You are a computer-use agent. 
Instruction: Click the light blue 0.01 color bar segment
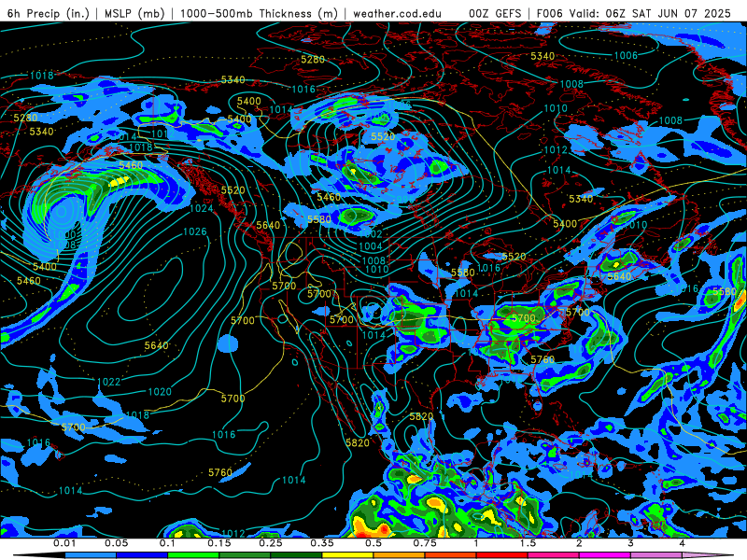91,555
